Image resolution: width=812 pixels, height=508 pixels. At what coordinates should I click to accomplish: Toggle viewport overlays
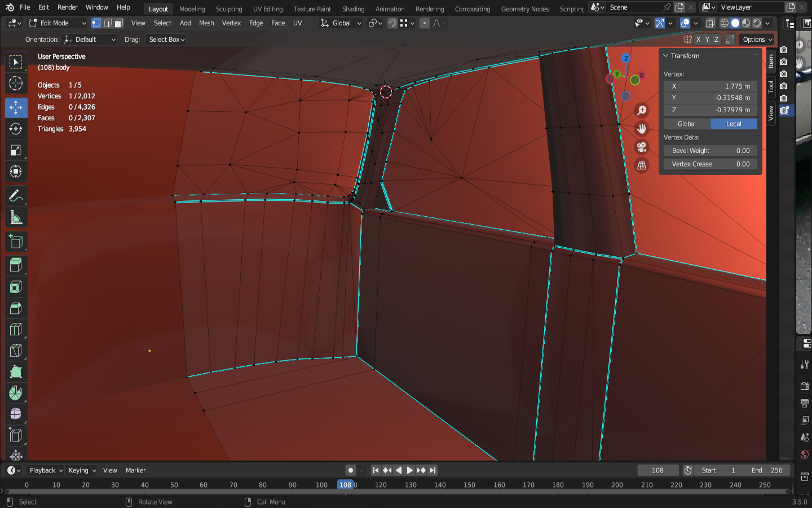click(x=685, y=23)
